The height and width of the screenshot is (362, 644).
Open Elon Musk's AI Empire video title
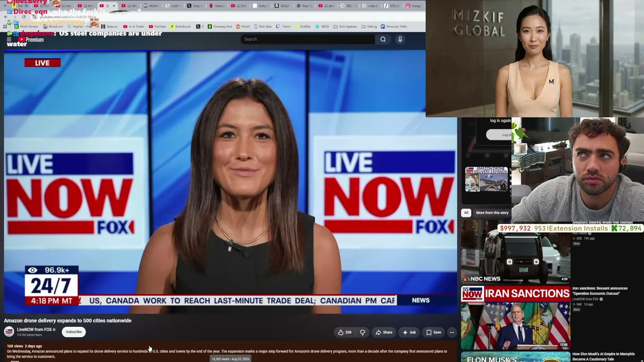click(603, 356)
